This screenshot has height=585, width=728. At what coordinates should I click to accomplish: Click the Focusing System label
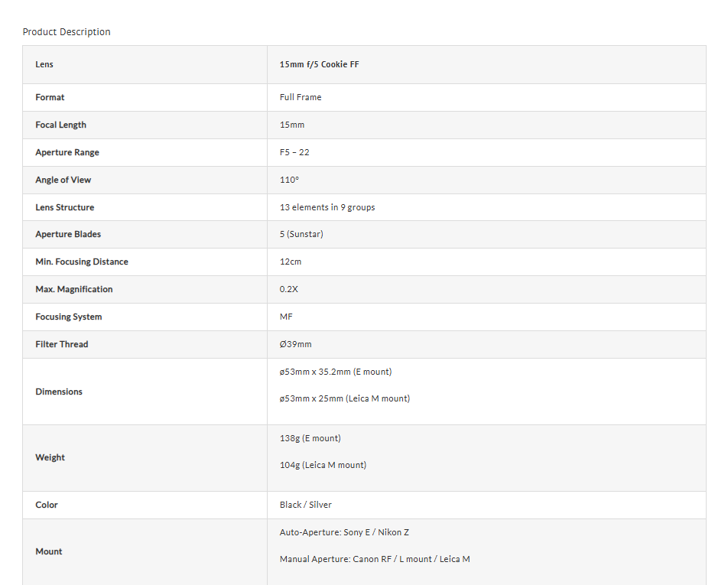(68, 317)
